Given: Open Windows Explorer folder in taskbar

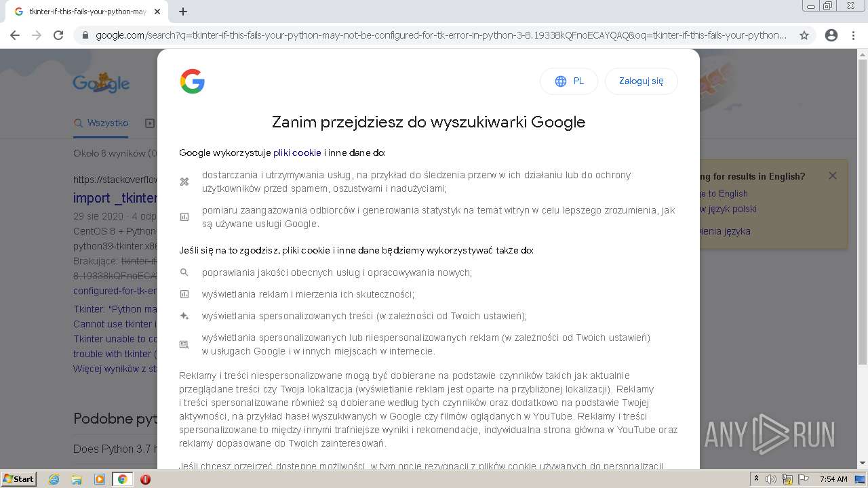Looking at the screenshot, I should point(77,479).
